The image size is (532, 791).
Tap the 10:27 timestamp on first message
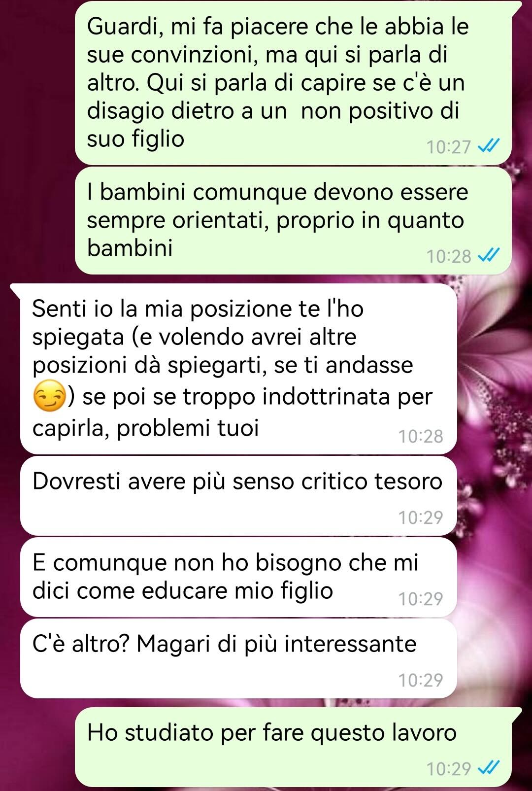pos(448,147)
